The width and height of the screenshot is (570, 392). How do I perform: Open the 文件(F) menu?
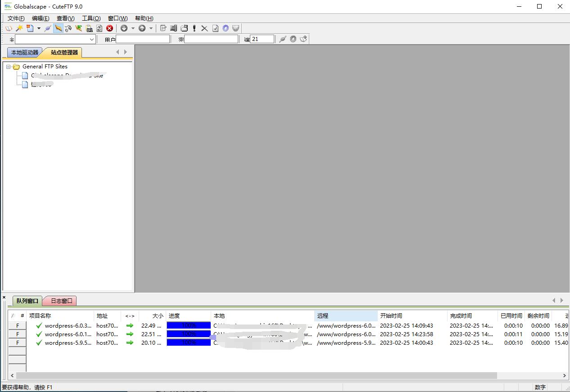16,18
